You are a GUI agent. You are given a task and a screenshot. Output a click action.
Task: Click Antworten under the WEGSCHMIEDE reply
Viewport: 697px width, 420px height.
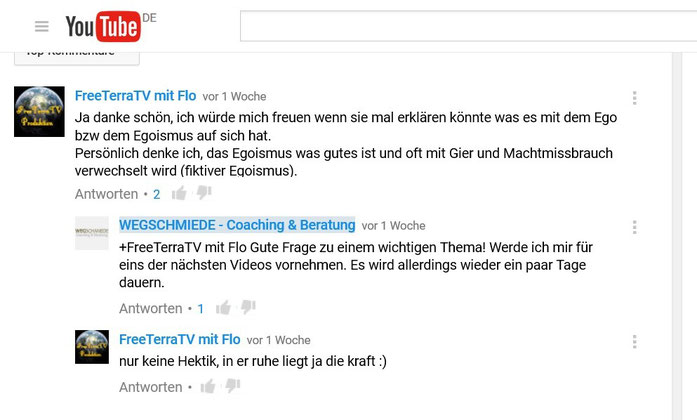coord(151,308)
